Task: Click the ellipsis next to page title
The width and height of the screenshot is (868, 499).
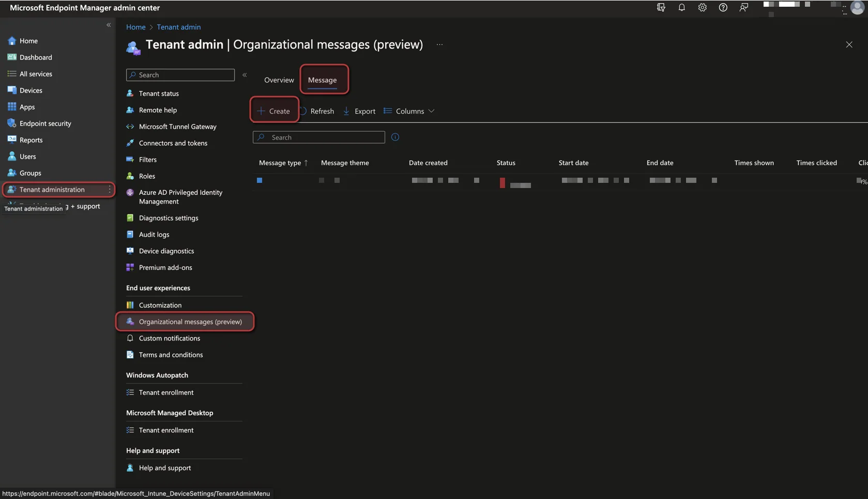Action: (x=439, y=45)
